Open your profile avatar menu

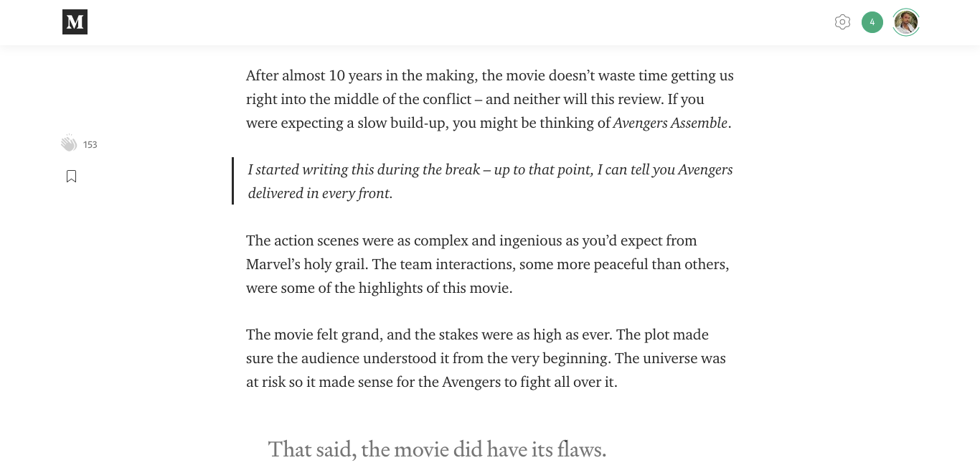[x=906, y=22]
